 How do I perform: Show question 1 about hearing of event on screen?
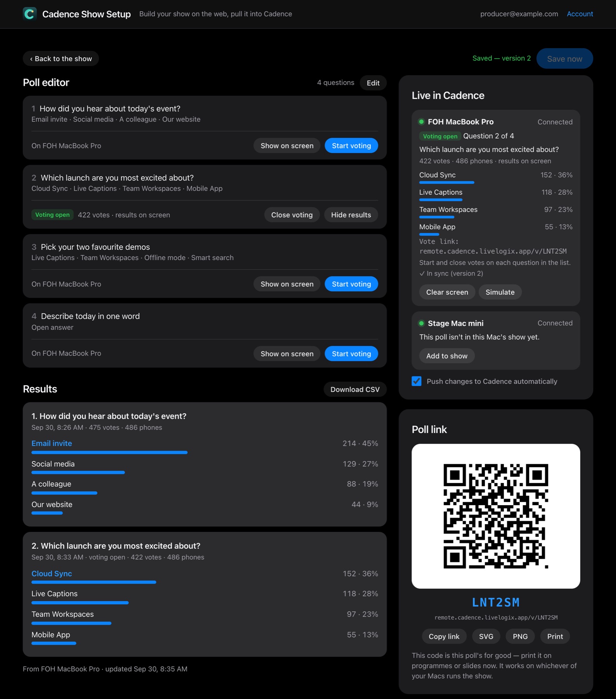coord(287,146)
